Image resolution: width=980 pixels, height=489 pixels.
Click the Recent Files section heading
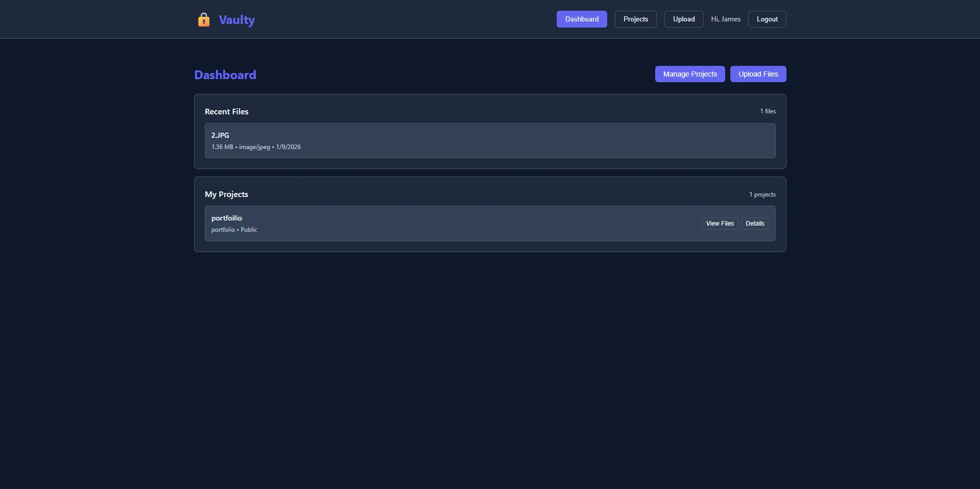tap(227, 112)
